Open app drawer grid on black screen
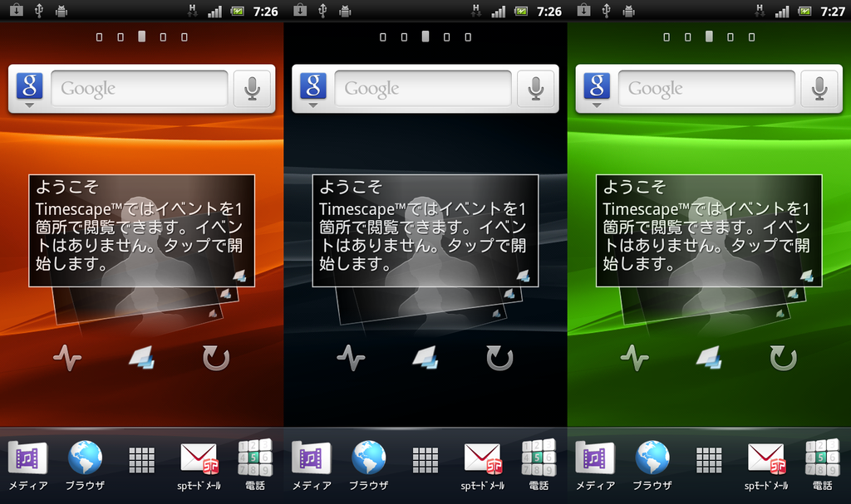Viewport: 851px width, 504px height. click(x=425, y=460)
